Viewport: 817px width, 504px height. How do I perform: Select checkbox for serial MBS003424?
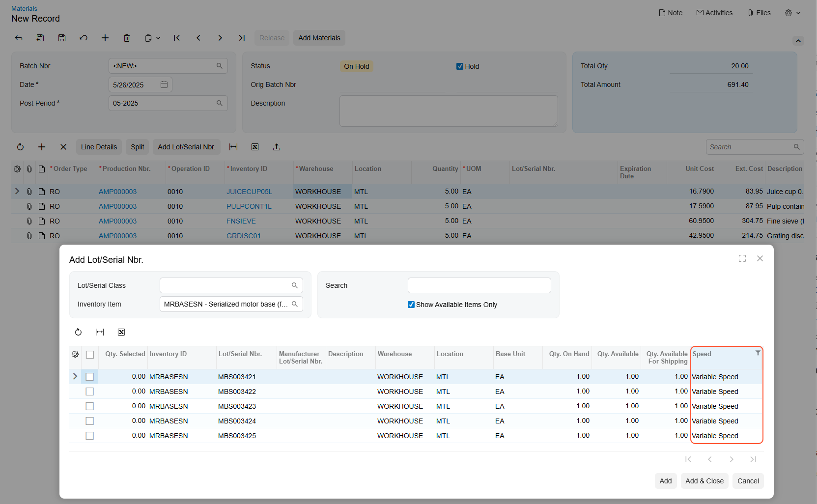pos(89,421)
